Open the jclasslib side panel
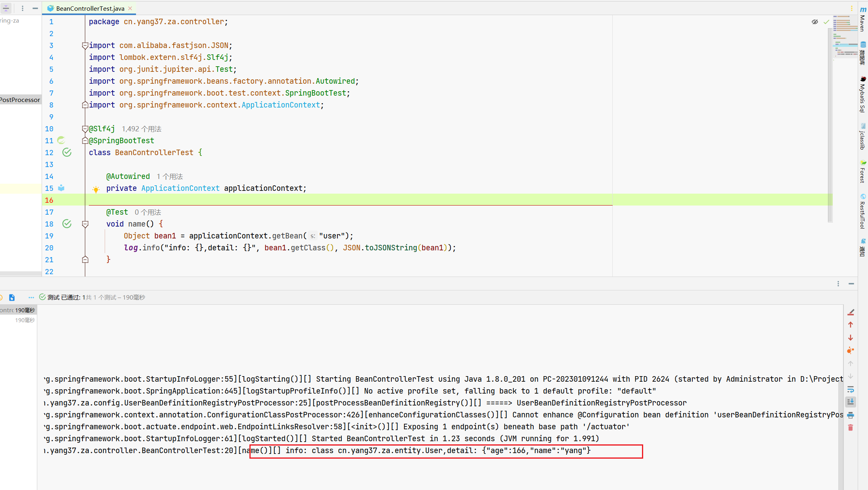This screenshot has height=490, width=868. tap(863, 136)
